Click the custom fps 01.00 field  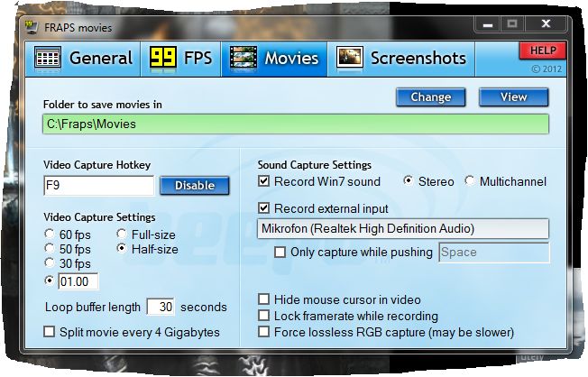pyautogui.click(x=78, y=281)
